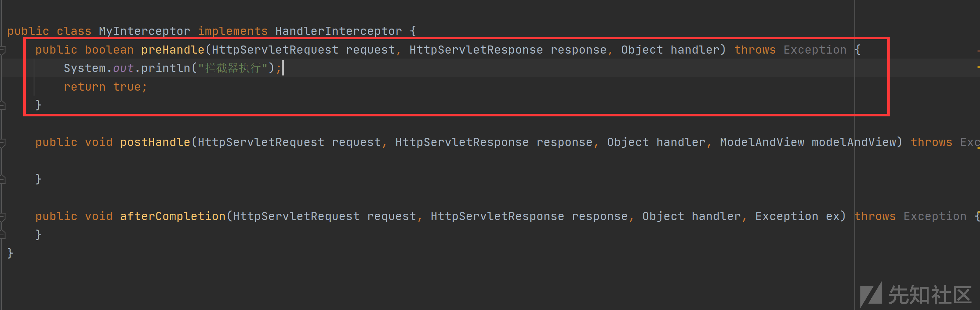Click the ModelAndView parameter type in postHandle
The image size is (980, 310).
[x=762, y=142]
